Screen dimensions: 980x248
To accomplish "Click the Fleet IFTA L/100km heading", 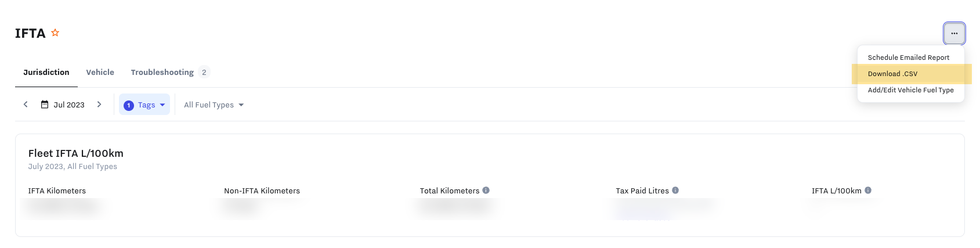I will (76, 153).
